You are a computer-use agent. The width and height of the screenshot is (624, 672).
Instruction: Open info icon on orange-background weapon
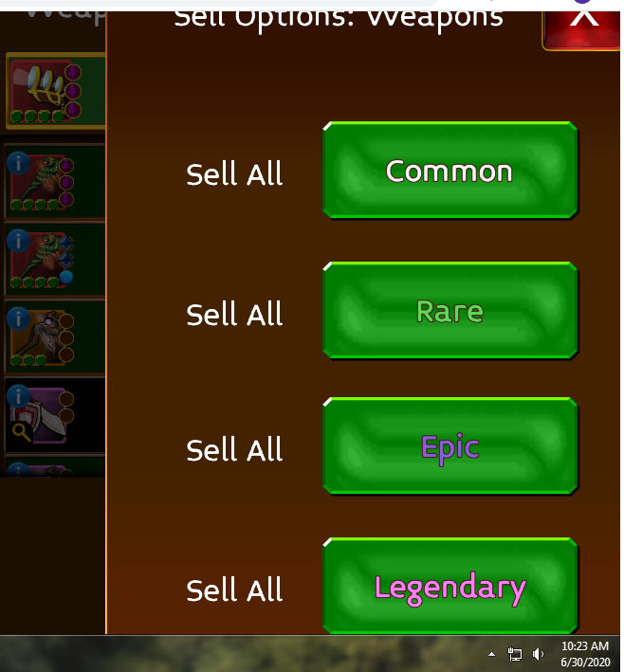pos(18,318)
